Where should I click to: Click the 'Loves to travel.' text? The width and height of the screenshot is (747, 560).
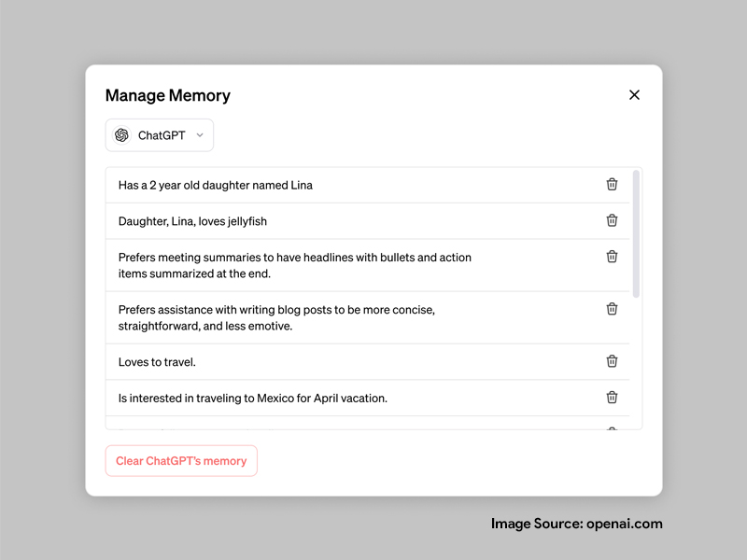[x=157, y=362]
